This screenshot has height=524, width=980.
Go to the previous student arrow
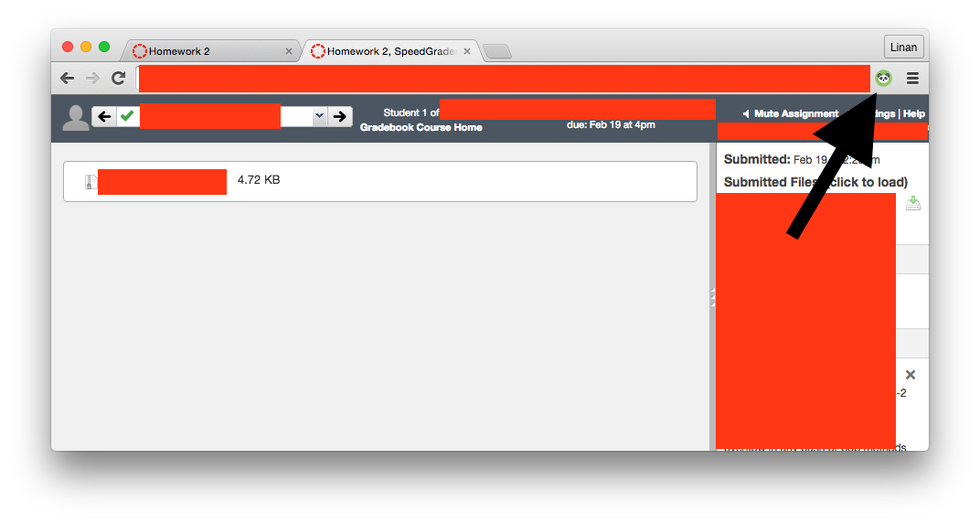click(104, 116)
